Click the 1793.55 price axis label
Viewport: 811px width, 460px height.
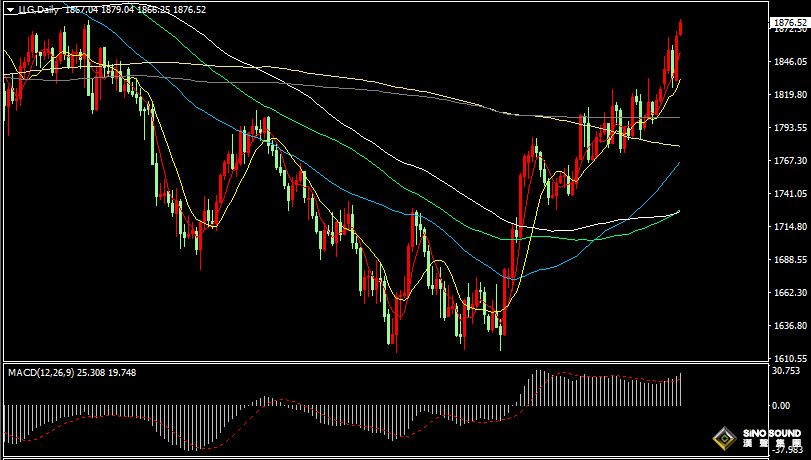coord(789,128)
